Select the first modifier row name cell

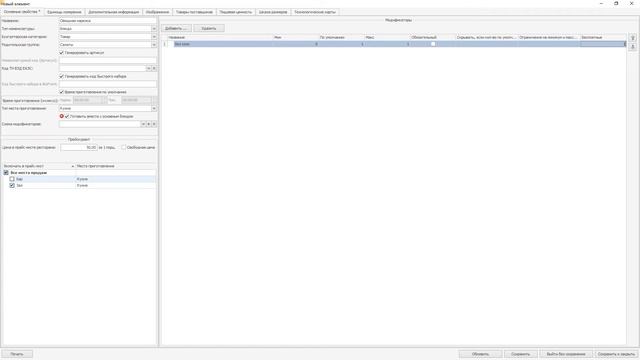[x=223, y=44]
